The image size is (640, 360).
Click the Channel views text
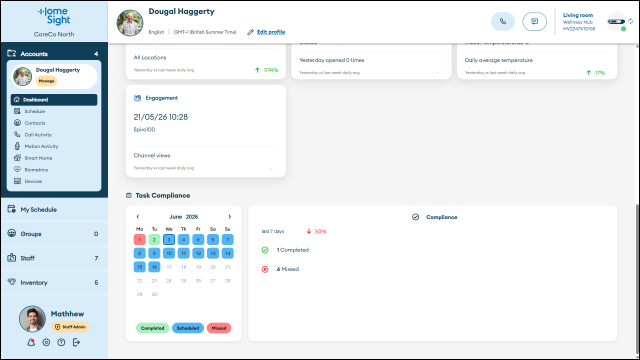click(152, 156)
